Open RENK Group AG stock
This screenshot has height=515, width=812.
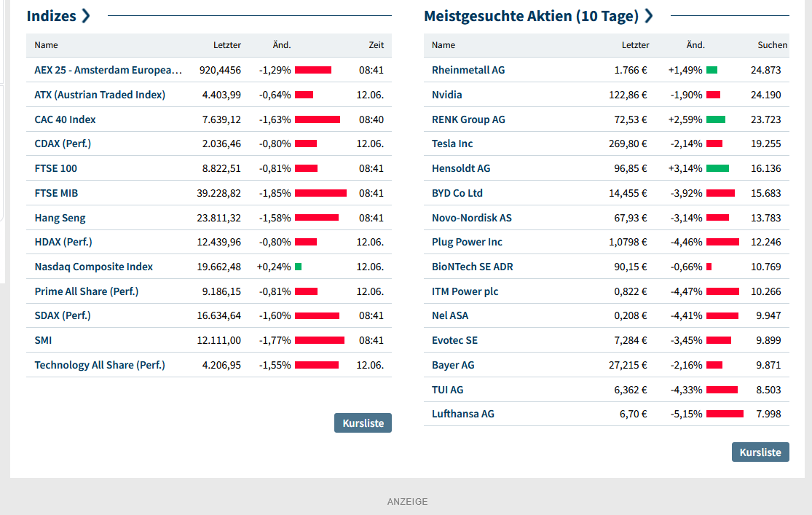(468, 119)
